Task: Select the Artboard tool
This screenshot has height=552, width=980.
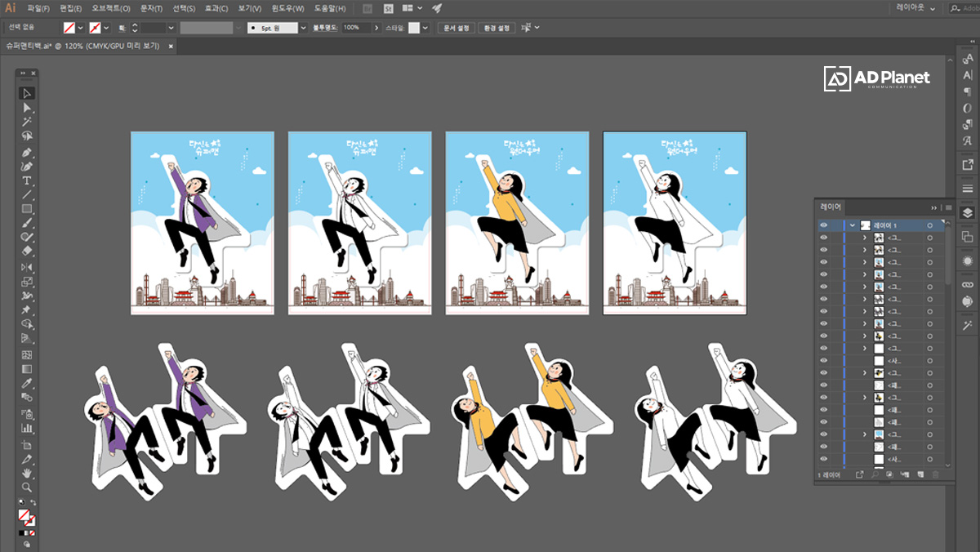Action: (x=27, y=444)
